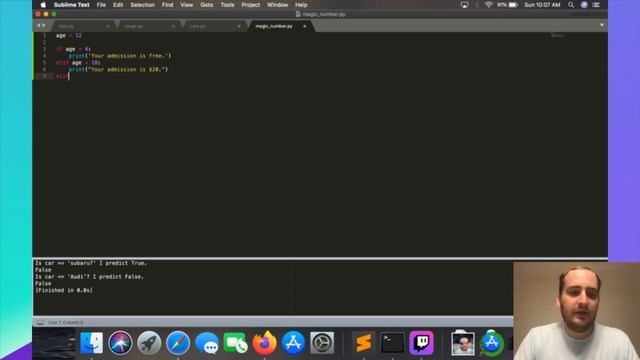This screenshot has width=640, height=360.
Task: Click the minimap in the editor
Action: [558, 36]
